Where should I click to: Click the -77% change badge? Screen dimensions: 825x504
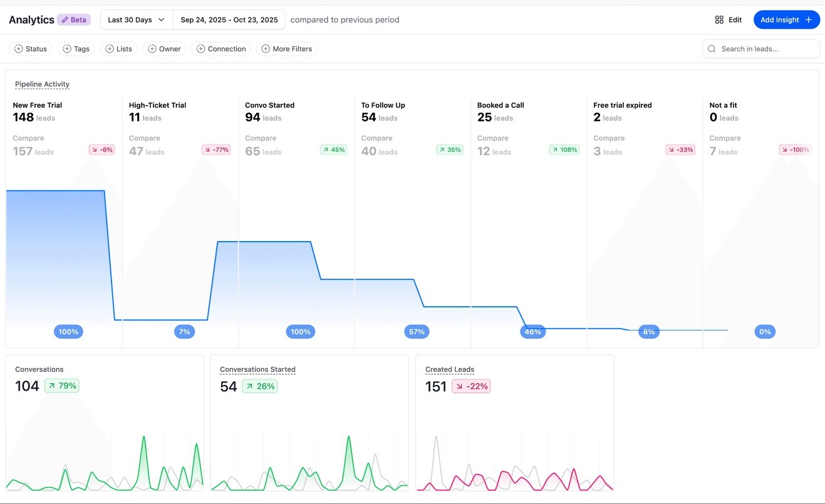[216, 150]
